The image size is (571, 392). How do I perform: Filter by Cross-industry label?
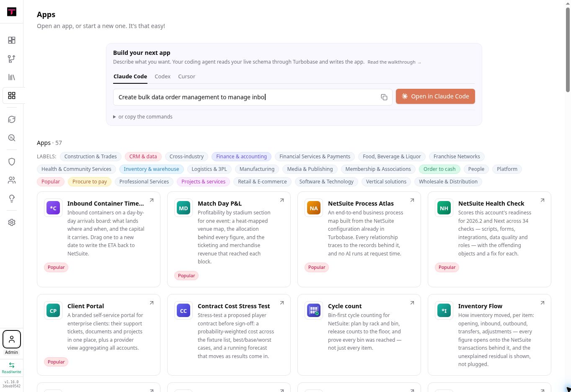tap(186, 157)
